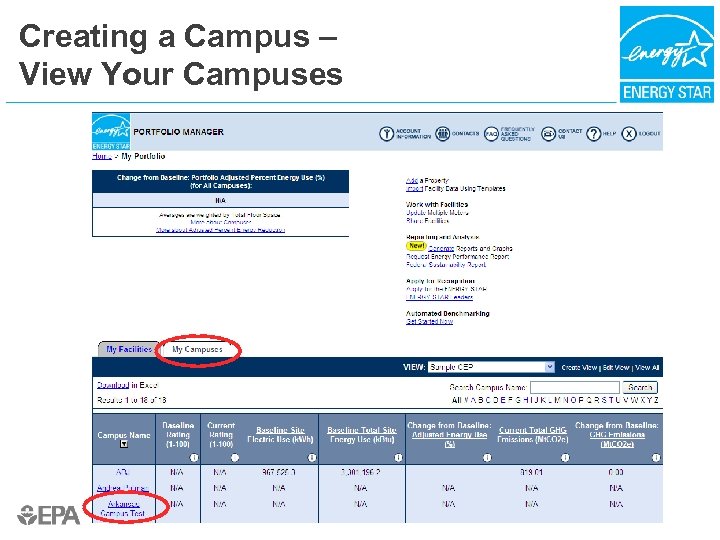Click the Campus Name sort arrow
Image resolution: width=720 pixels, height=540 pixels.
point(124,444)
